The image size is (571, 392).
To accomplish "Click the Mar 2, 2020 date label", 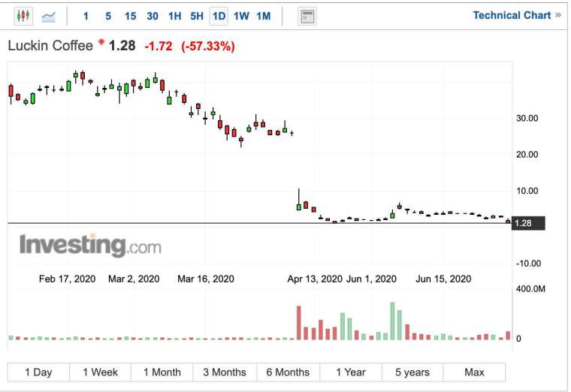I will (x=134, y=279).
